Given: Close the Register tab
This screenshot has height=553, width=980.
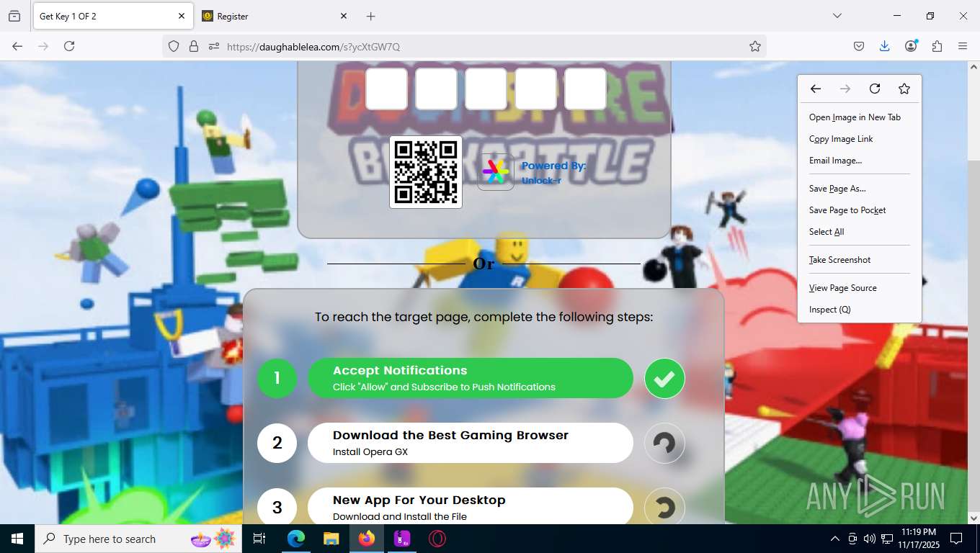Looking at the screenshot, I should [x=344, y=16].
